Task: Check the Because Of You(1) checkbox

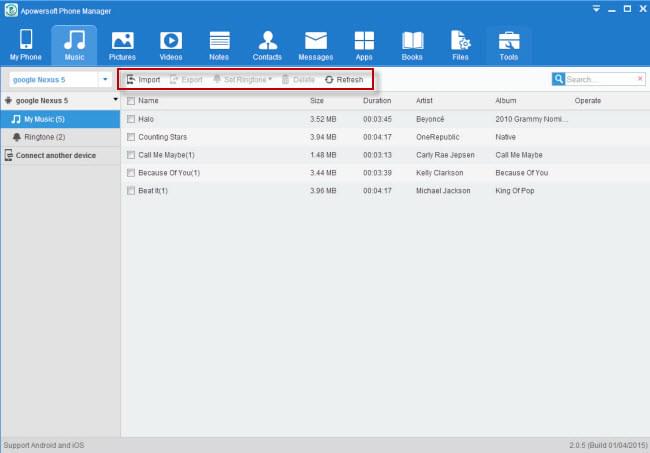Action: click(x=131, y=172)
